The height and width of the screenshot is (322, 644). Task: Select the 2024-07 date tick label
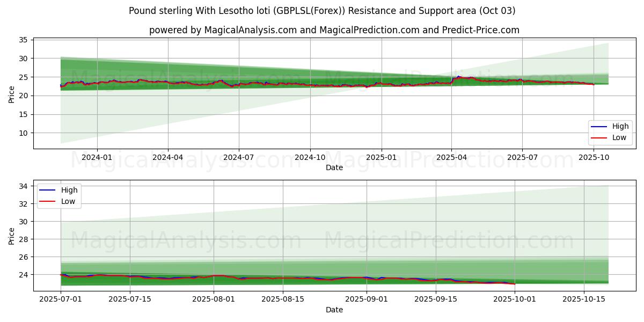[238, 157]
